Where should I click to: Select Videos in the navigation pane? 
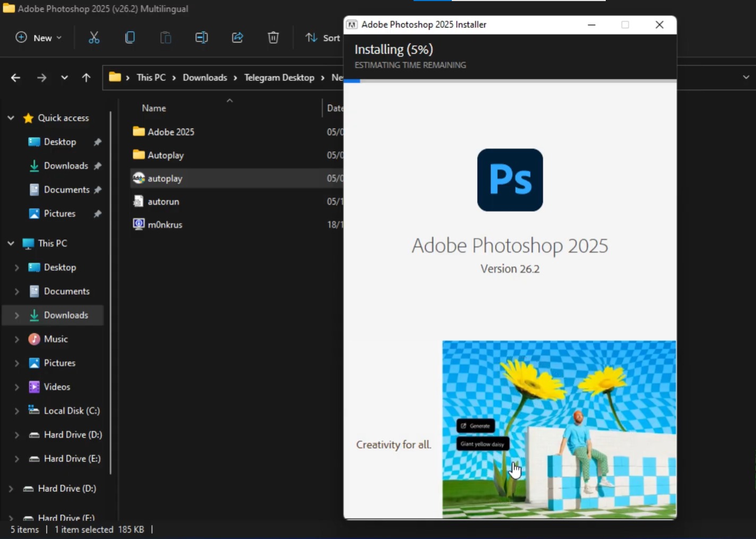(57, 387)
